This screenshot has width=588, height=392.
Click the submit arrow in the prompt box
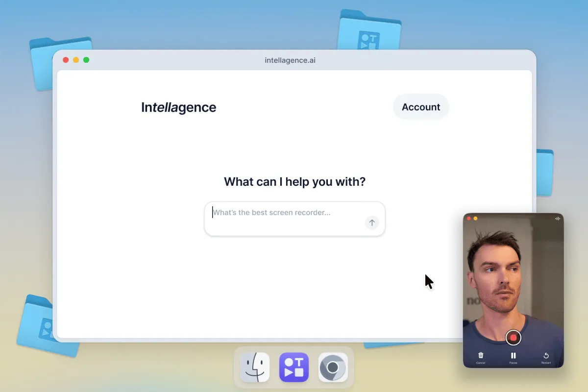[x=372, y=222]
